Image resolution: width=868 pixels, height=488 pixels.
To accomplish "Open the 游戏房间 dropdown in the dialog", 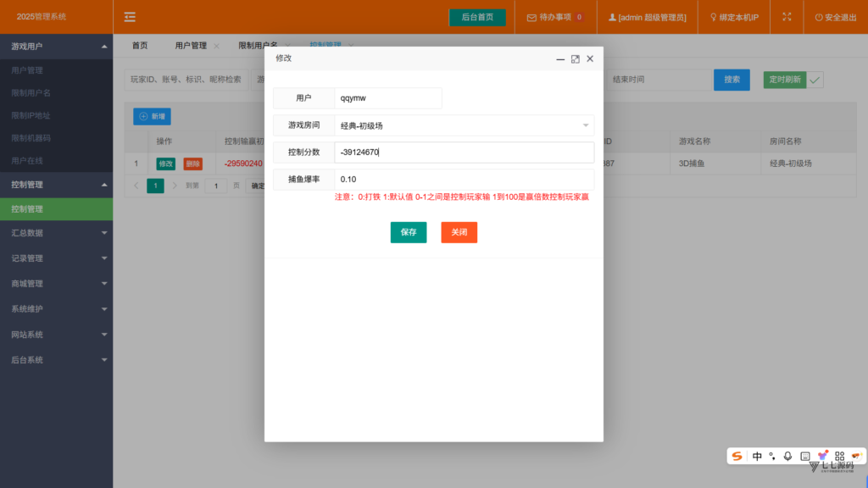I will click(x=464, y=125).
